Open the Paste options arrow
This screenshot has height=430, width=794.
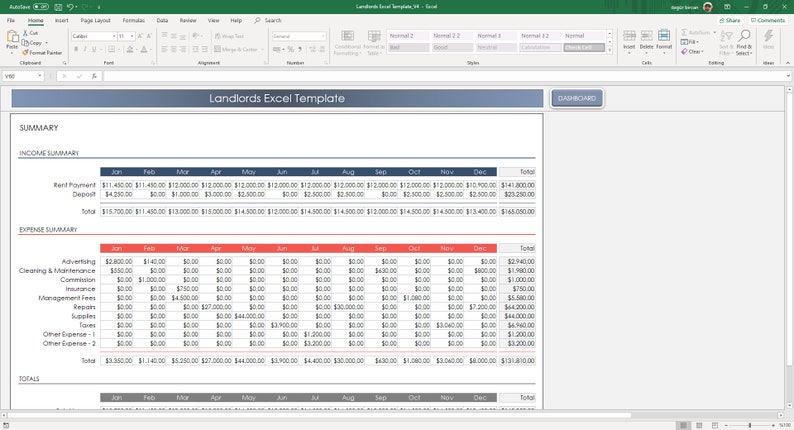[12, 53]
